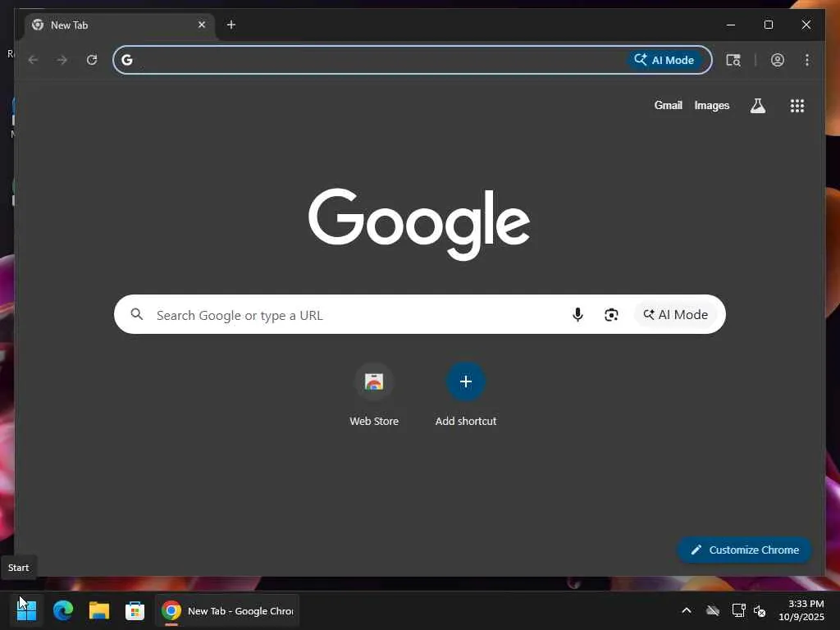Click the cloud sync tray icon

pyautogui.click(x=713, y=610)
